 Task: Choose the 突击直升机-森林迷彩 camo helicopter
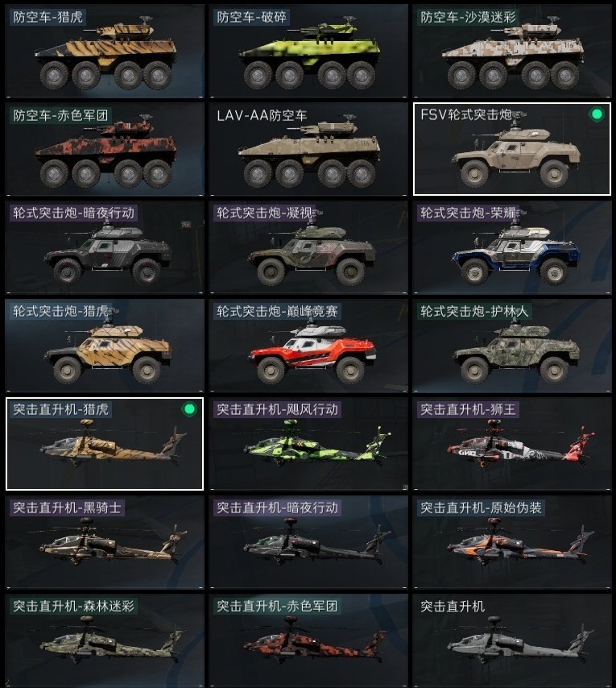[x=105, y=640]
